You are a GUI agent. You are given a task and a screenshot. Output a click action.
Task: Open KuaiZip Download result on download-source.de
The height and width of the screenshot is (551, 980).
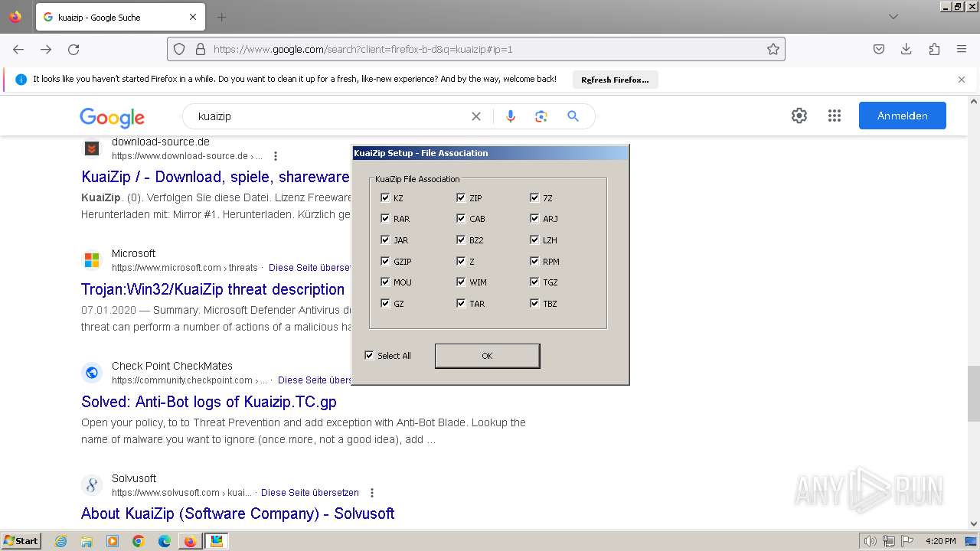215,177
